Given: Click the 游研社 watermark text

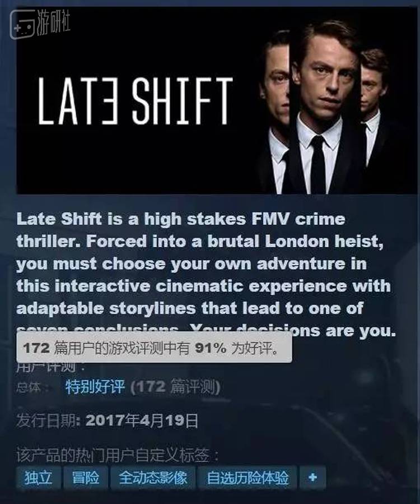Looking at the screenshot, I should pos(53,22).
